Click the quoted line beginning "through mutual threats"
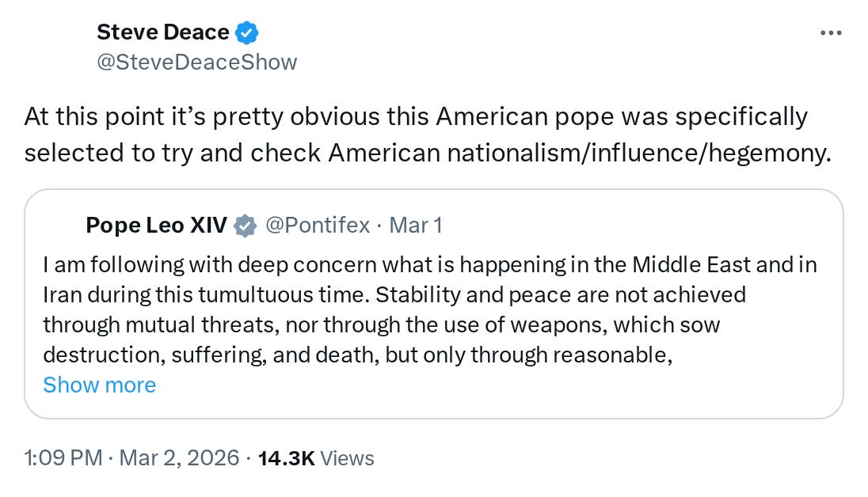 click(381, 324)
